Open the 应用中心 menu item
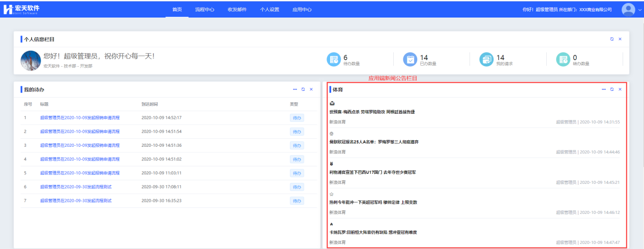 tap(302, 10)
